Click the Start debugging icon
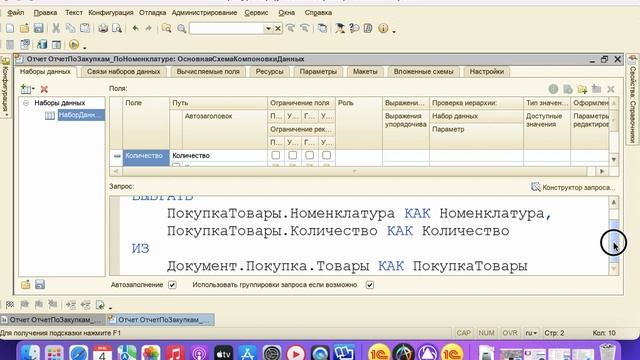This screenshot has height=360, width=640. tap(74, 44)
